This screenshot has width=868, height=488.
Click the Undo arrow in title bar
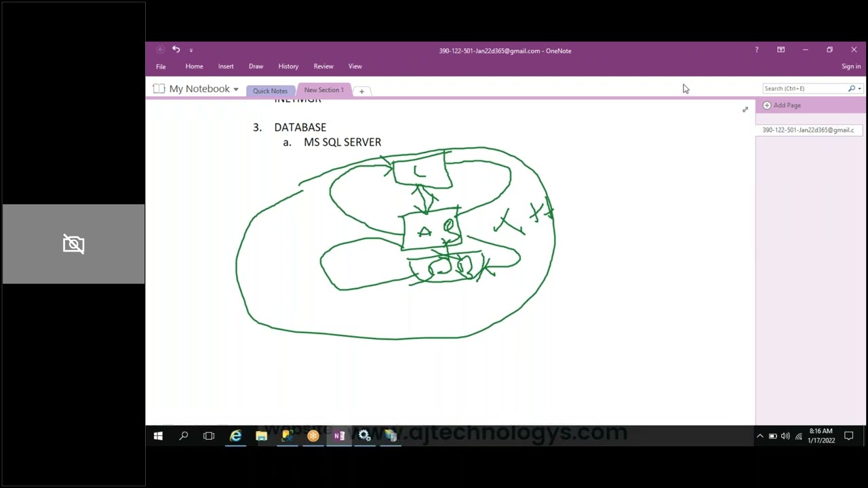point(176,49)
